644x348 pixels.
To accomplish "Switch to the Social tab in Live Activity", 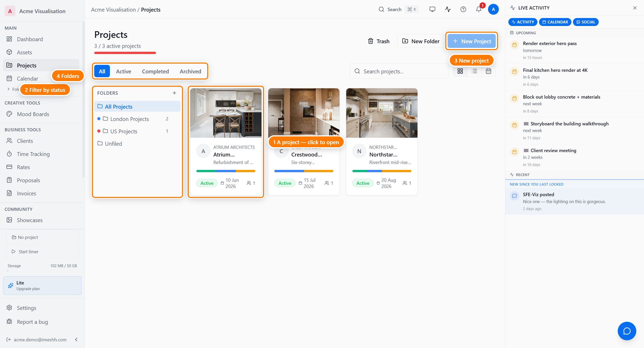I will pos(586,22).
